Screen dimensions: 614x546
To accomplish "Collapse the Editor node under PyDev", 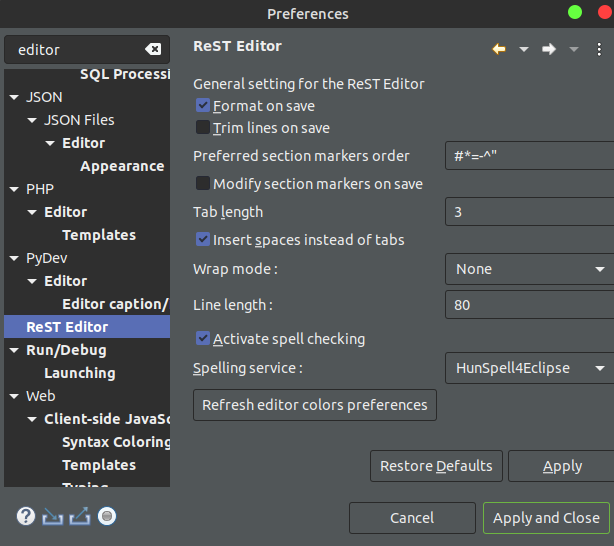I will coord(32,281).
